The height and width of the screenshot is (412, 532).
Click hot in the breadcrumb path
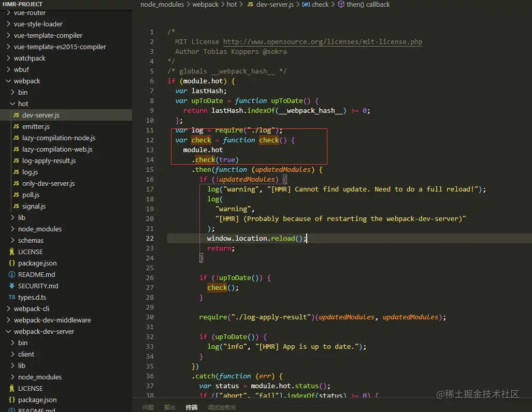click(x=232, y=5)
